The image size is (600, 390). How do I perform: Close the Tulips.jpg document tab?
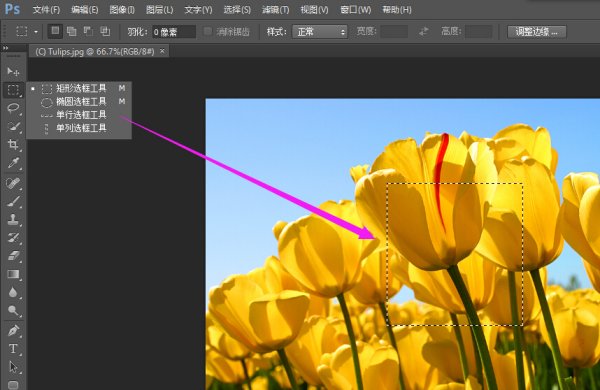[x=162, y=51]
